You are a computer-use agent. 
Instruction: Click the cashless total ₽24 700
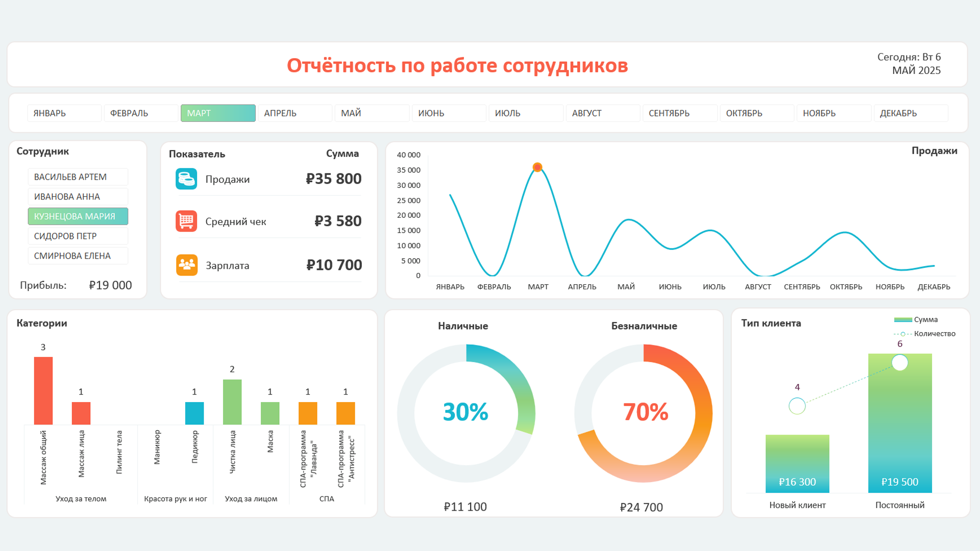coord(642,507)
